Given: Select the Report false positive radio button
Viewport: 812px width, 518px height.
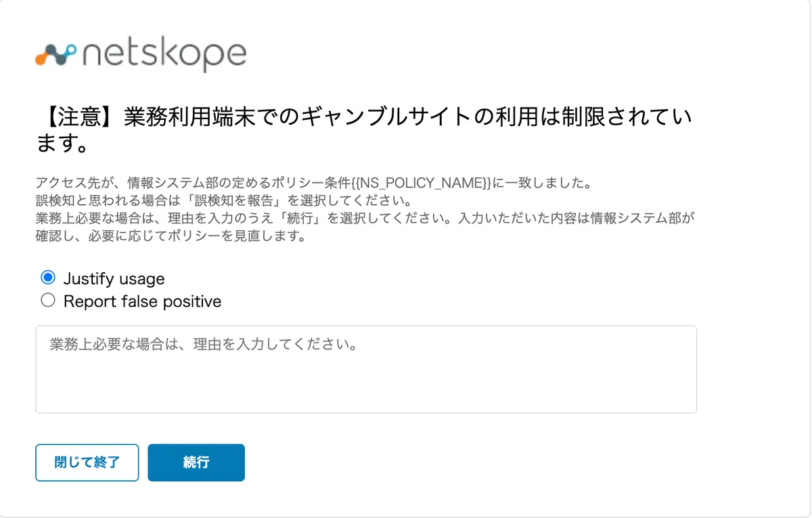Looking at the screenshot, I should pos(48,300).
